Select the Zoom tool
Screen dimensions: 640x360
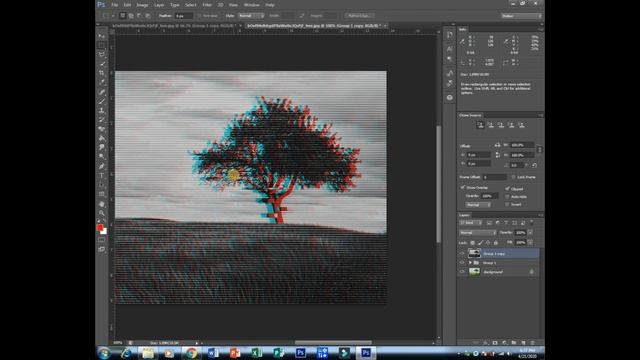101,213
